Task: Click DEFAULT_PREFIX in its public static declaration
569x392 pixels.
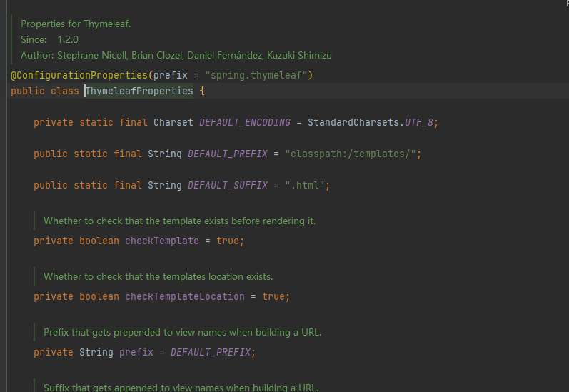Action: 228,154
